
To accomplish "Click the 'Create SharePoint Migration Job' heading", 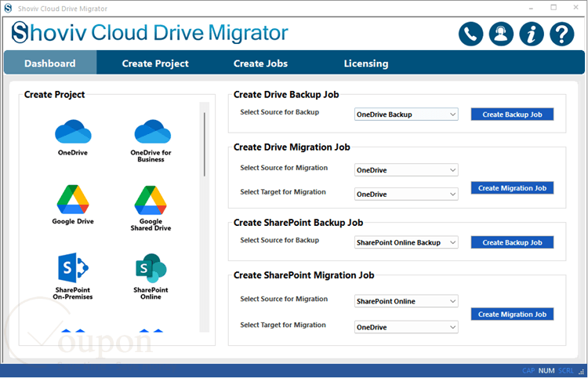I will coord(303,275).
